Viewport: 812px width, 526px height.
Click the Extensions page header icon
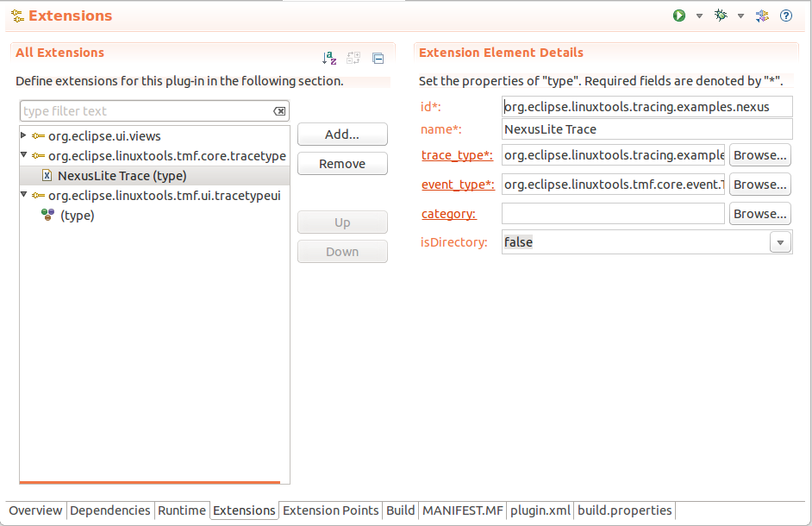click(x=17, y=16)
